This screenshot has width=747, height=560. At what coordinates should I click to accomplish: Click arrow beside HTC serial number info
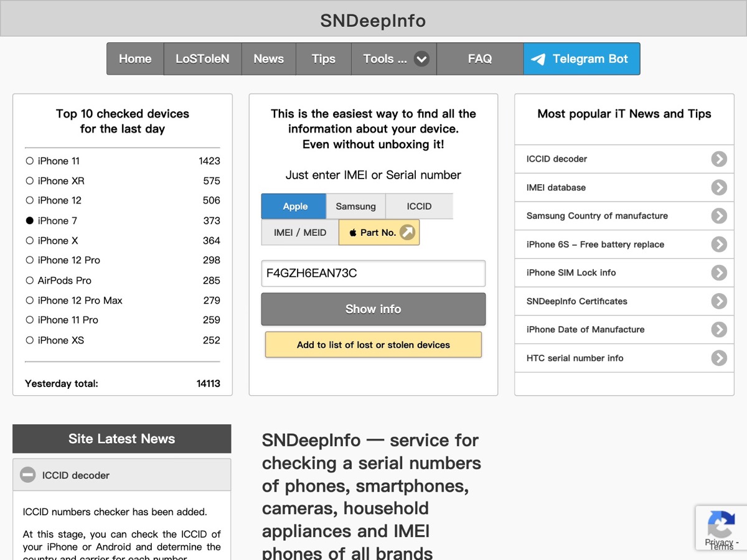tap(719, 358)
